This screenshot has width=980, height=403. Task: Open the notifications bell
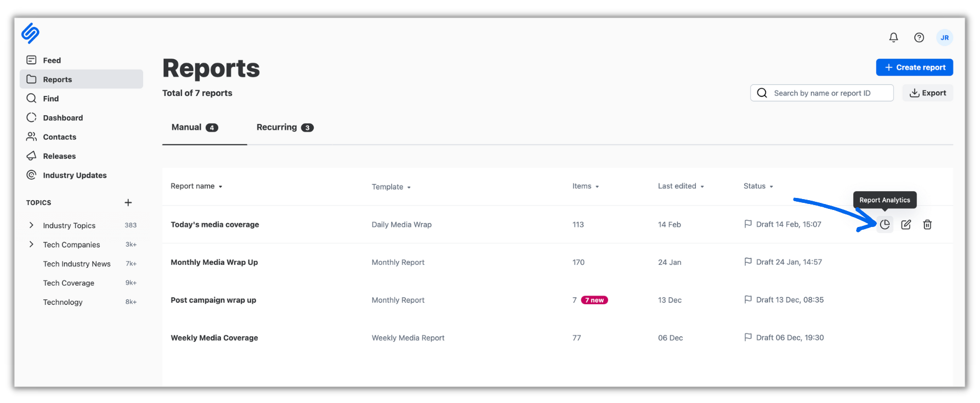tap(893, 37)
